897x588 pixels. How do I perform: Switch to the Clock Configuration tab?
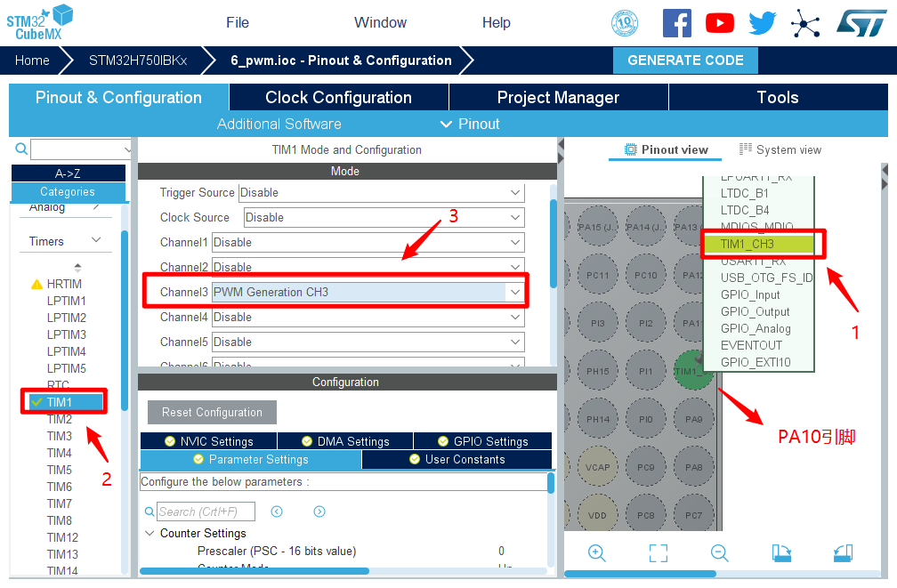pyautogui.click(x=338, y=98)
